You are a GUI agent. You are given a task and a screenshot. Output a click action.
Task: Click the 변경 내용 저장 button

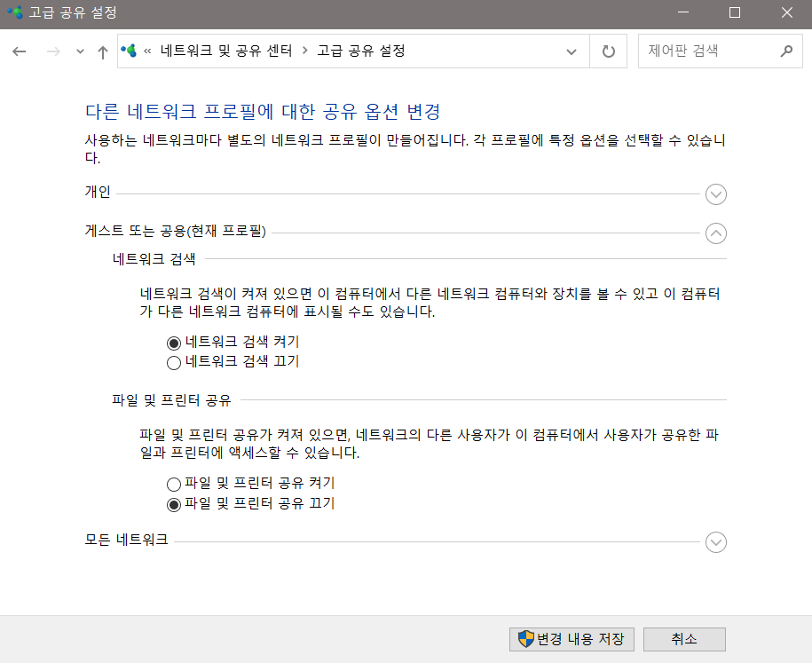(x=572, y=639)
